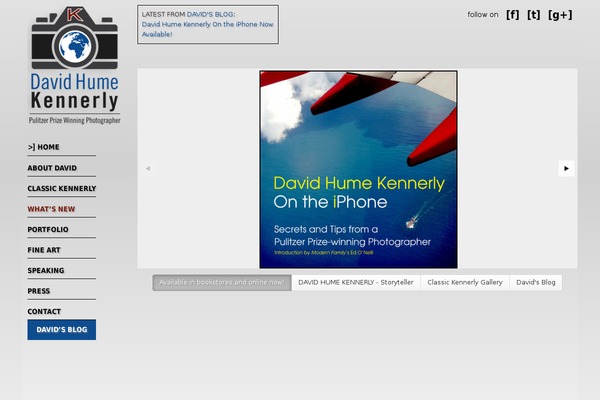Select the Classic Kennerly Gallery tab

click(x=465, y=282)
